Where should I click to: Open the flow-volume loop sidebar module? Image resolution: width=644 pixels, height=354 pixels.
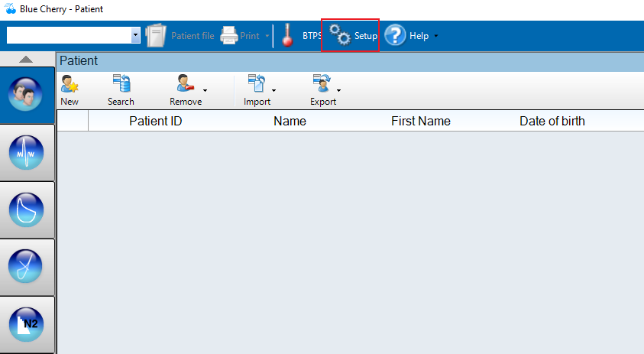click(26, 209)
